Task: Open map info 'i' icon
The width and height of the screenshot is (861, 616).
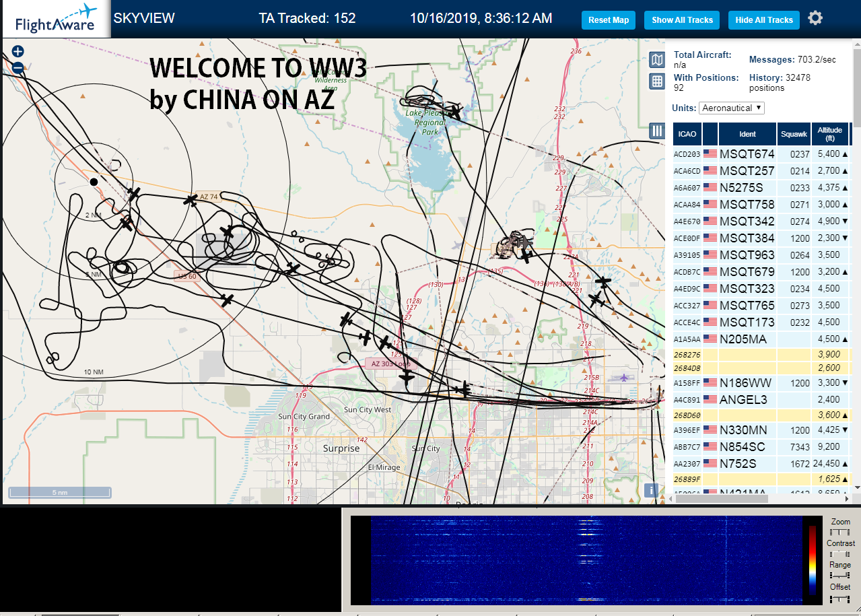Action: (x=651, y=490)
